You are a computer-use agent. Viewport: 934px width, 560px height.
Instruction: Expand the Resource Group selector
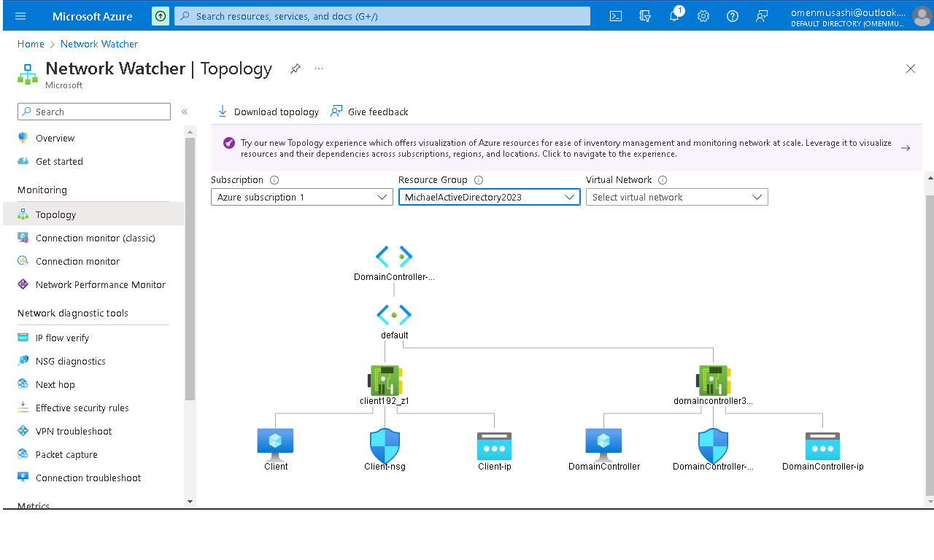coord(489,197)
